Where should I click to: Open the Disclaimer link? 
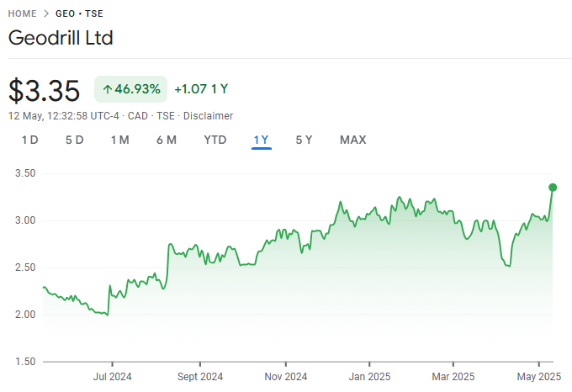coord(208,116)
